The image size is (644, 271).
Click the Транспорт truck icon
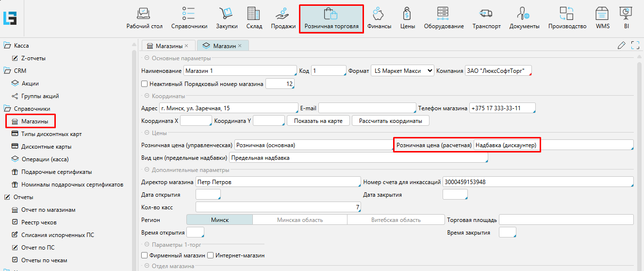(486, 14)
